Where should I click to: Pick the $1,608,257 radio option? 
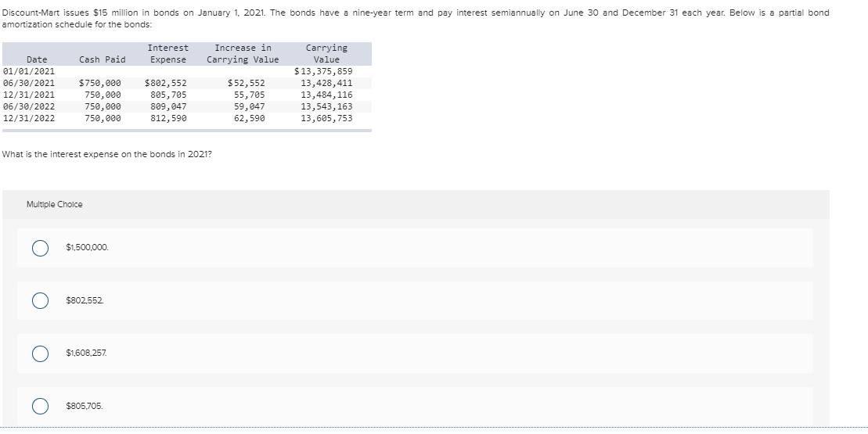tap(40, 353)
